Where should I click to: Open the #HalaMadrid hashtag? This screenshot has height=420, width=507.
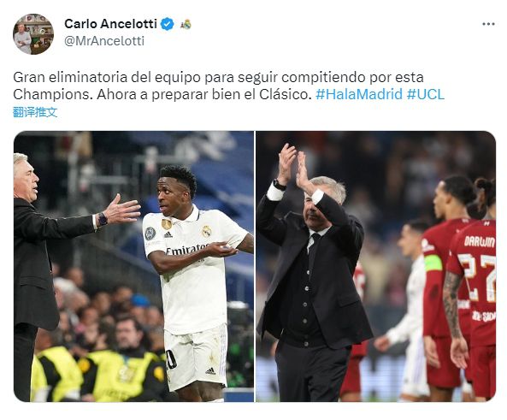359,94
